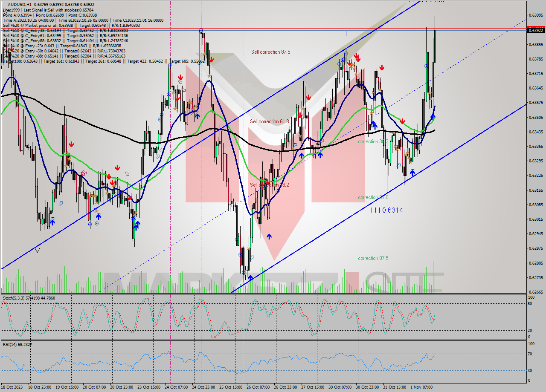Click the '27 Oct 15:00' time axis label
The image size is (546, 392).
(313, 387)
